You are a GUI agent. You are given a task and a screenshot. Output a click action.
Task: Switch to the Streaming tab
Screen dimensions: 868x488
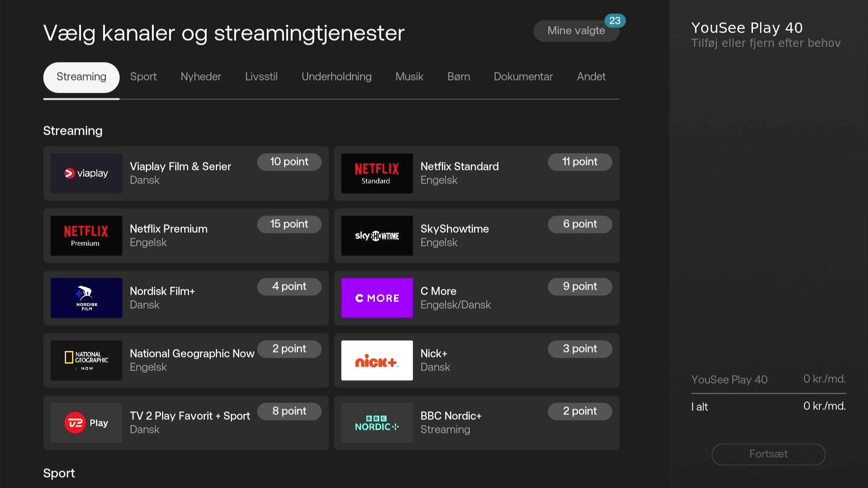pyautogui.click(x=81, y=77)
